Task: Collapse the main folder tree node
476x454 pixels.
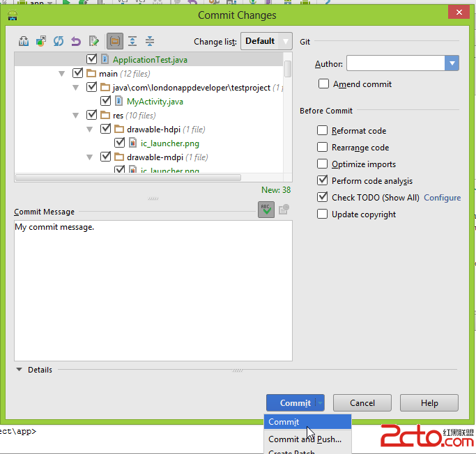Action: coord(61,73)
